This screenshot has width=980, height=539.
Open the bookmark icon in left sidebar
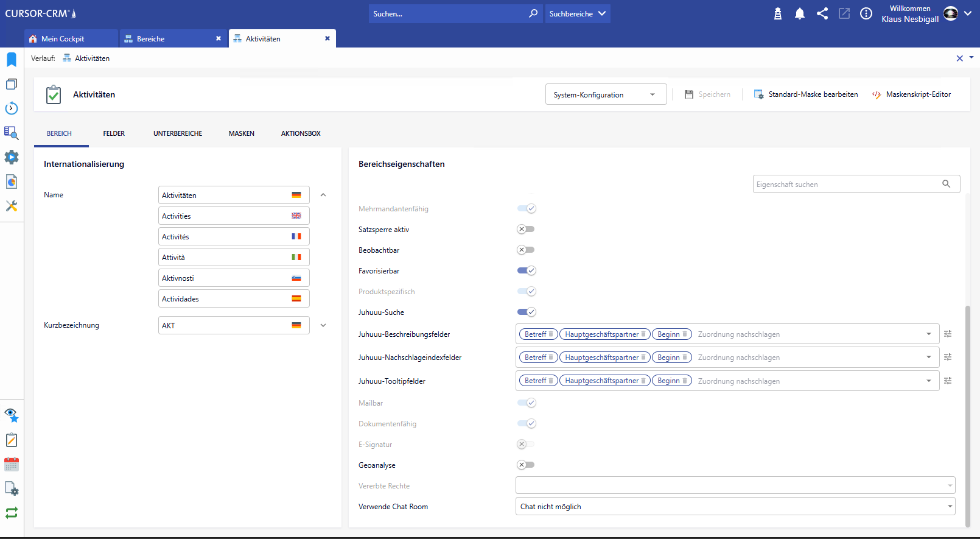(x=12, y=60)
